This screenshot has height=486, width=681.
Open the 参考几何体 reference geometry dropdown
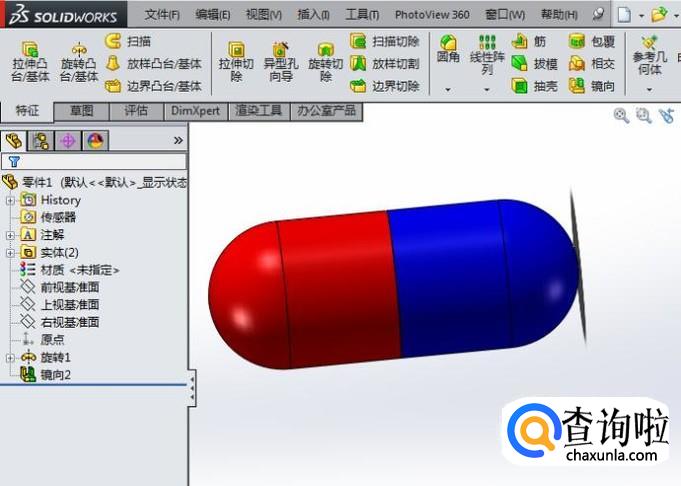(649, 62)
